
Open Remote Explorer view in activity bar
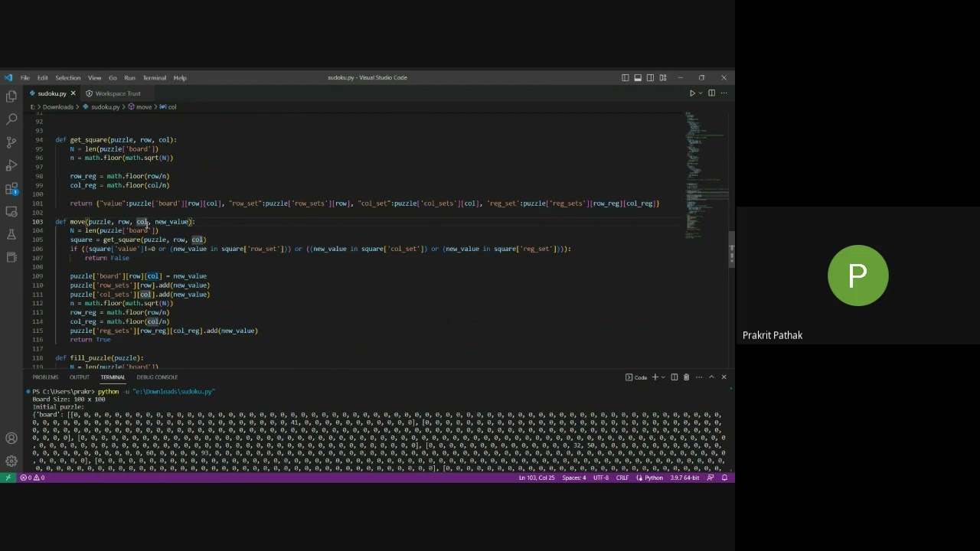pyautogui.click(x=11, y=211)
